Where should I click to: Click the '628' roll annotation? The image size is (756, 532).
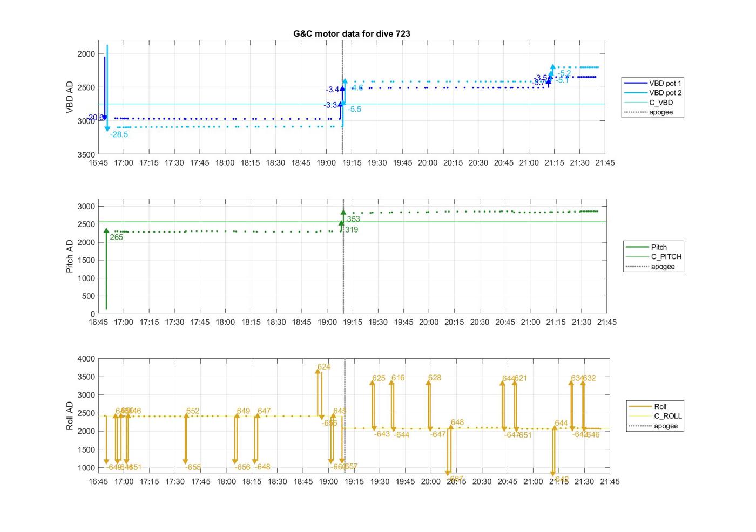[x=435, y=378]
